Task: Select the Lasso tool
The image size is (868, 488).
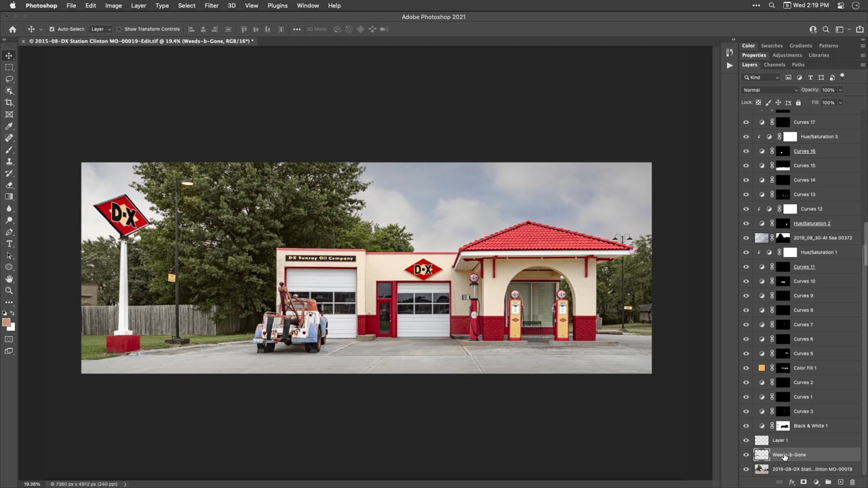Action: tap(9, 79)
